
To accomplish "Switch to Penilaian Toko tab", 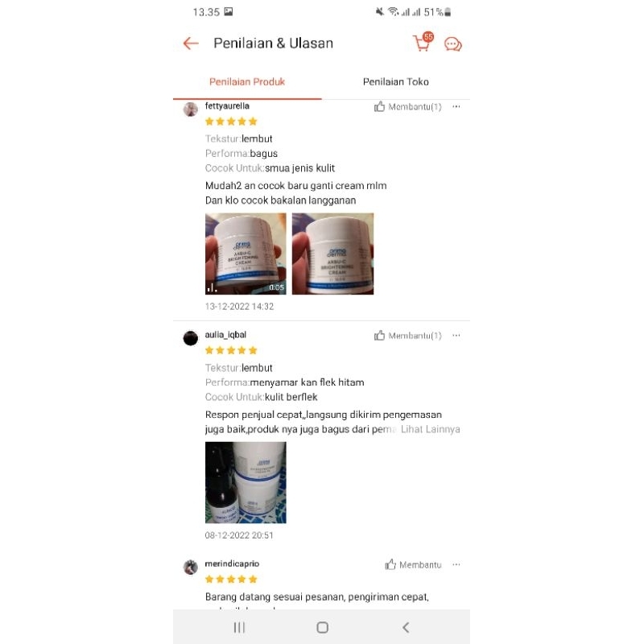I will [395, 82].
